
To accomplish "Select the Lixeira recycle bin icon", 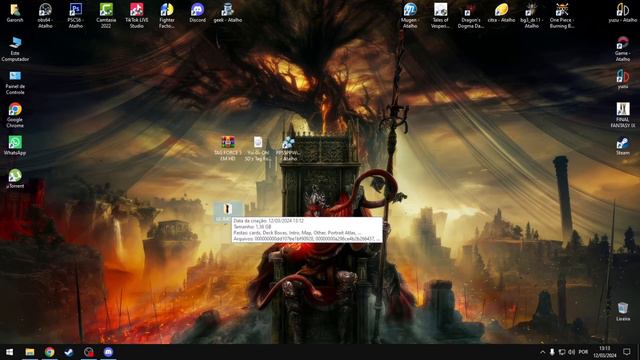I will click(623, 311).
